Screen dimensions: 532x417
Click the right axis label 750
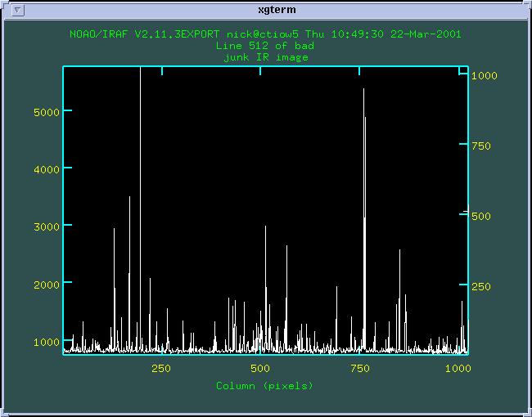tap(481, 146)
